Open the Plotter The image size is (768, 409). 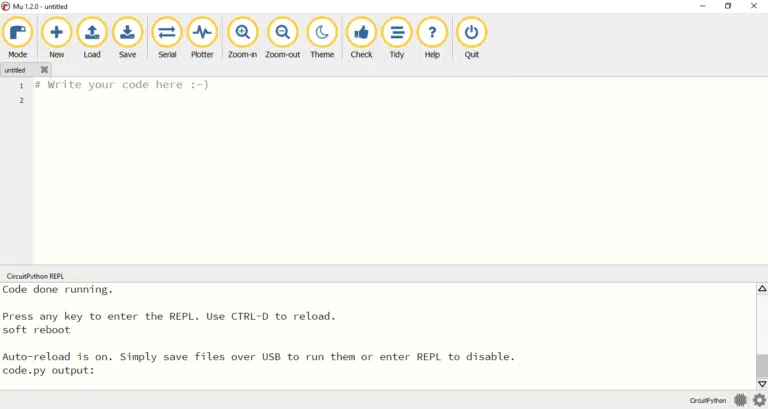coord(202,38)
